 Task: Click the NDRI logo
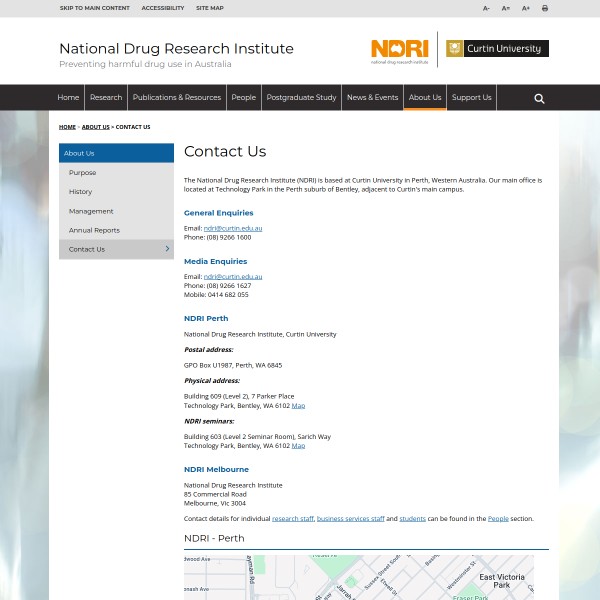(399, 50)
